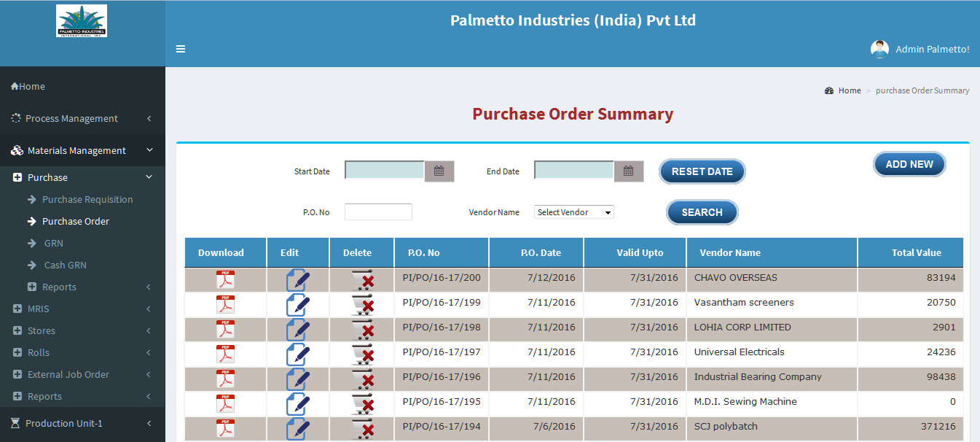Delete the CHAVO OVERSEAS purchase order
This screenshot has width=980, height=442.
[363, 281]
